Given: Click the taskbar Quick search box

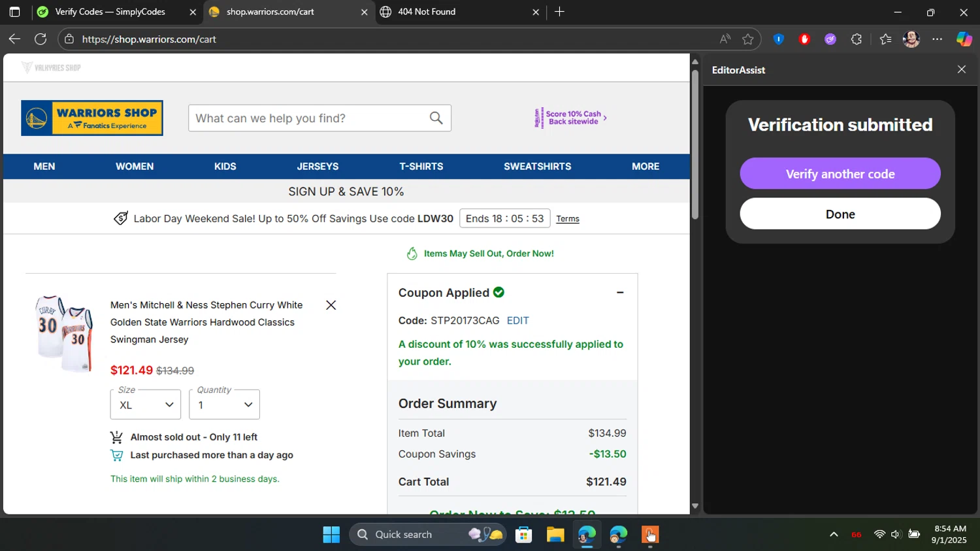Looking at the screenshot, I should click(427, 535).
